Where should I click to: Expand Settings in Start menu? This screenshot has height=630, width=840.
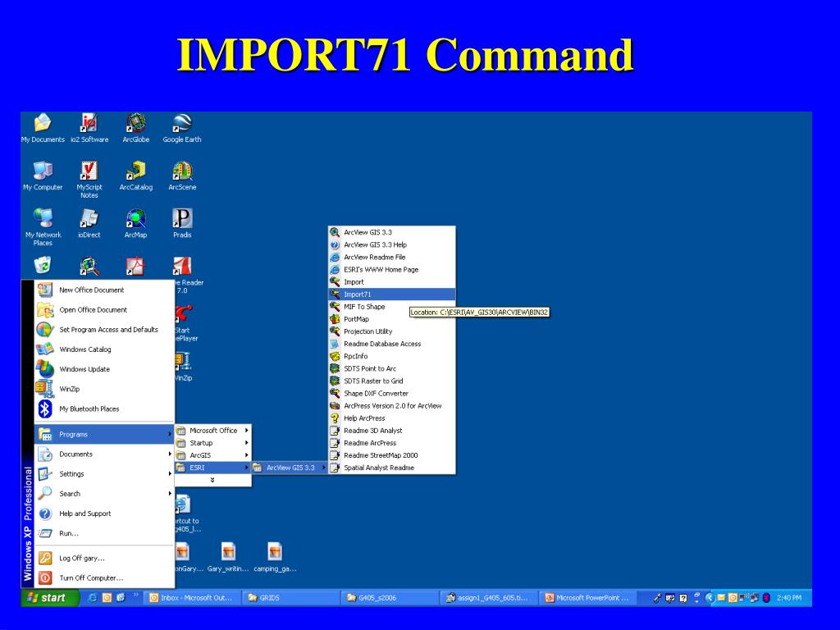[x=104, y=474]
